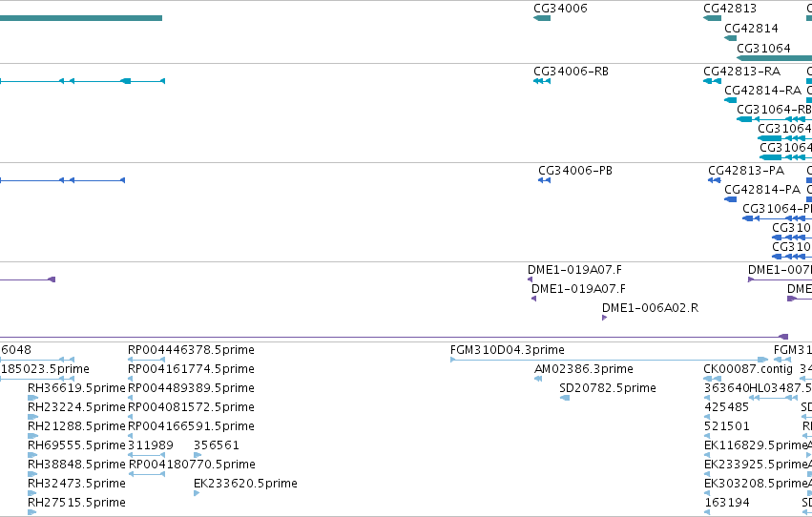
Task: Select the CG34006-RB transcript glyph
Action: click(x=542, y=81)
